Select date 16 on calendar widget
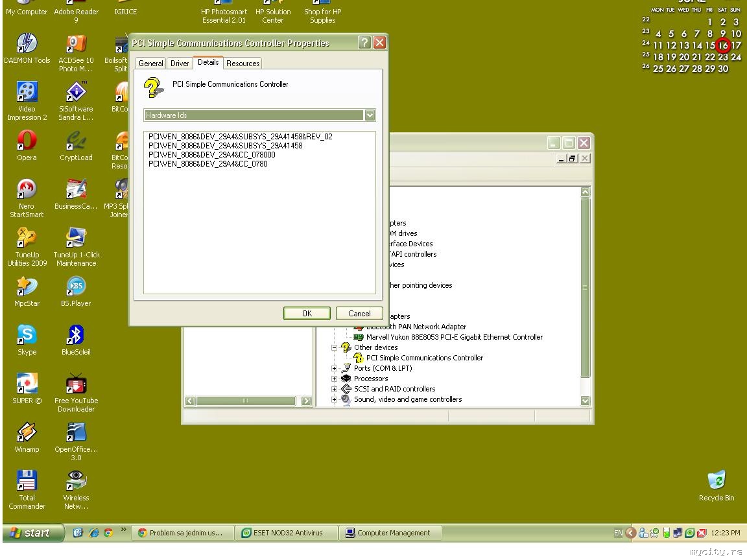 (723, 45)
